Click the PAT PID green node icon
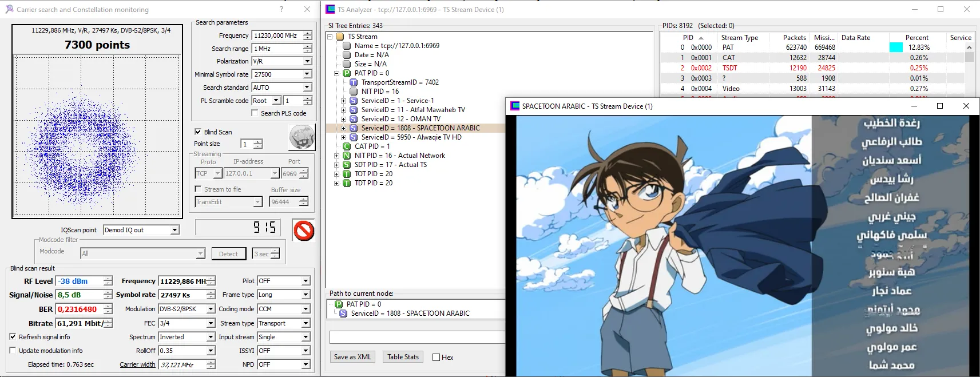The height and width of the screenshot is (377, 980). [347, 73]
